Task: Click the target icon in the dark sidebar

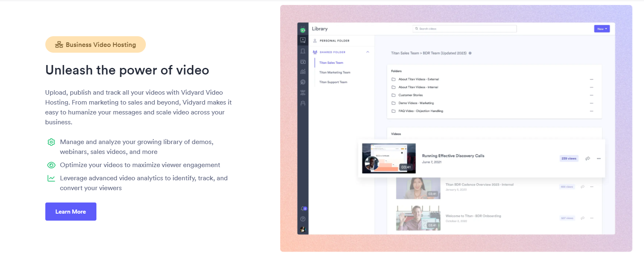Action: tap(303, 82)
